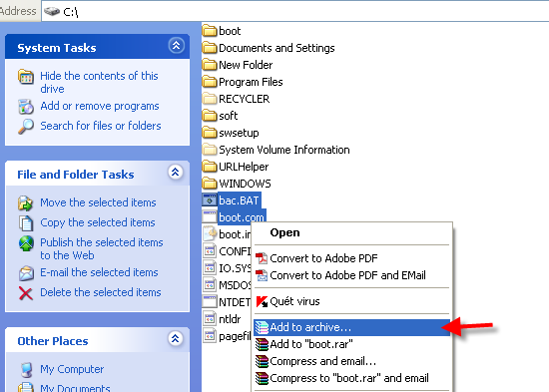Collapse the File and Folder Tasks panel
549x392 pixels.
pyautogui.click(x=176, y=172)
